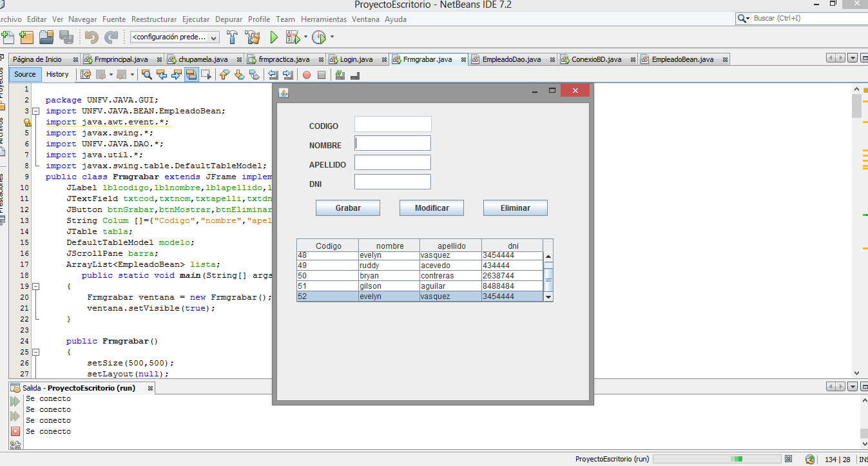The height and width of the screenshot is (466, 868).
Task: Click Find Selection magnifier icon
Action: click(147, 75)
